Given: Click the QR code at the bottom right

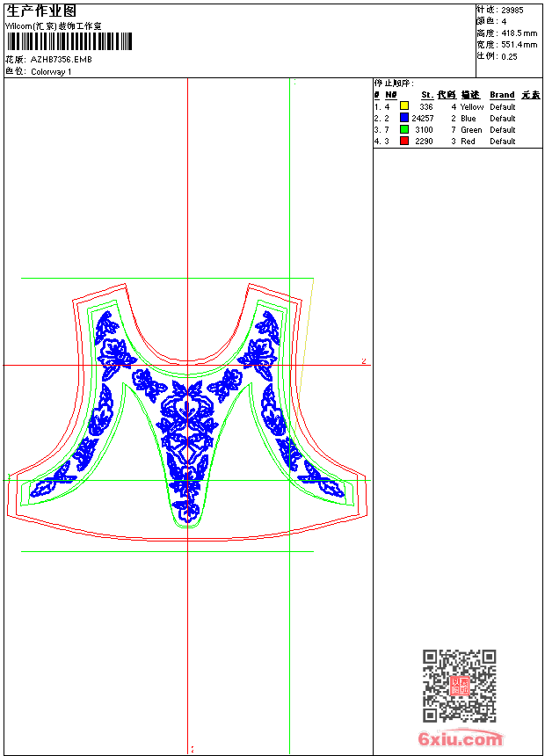Looking at the screenshot, I should [x=460, y=686].
